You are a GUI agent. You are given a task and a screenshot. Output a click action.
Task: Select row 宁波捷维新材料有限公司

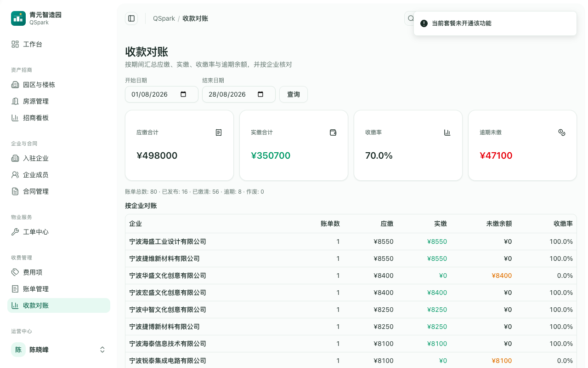[351, 259]
